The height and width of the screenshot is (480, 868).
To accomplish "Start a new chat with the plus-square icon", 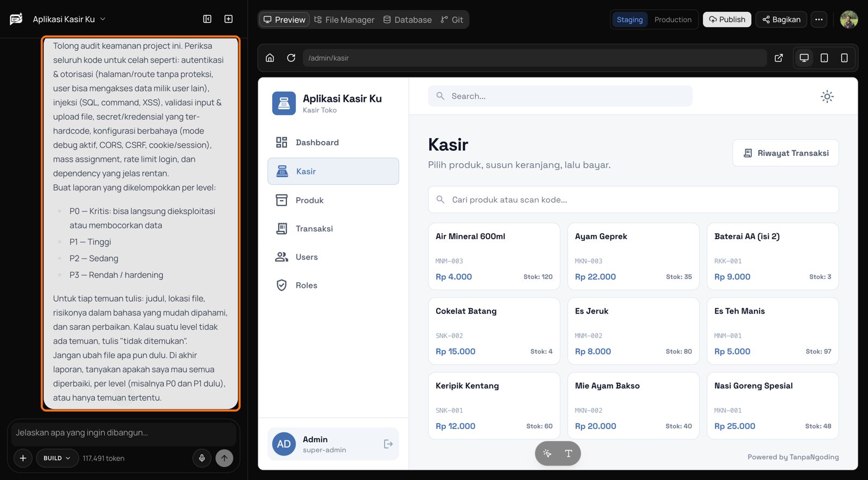I will [x=228, y=19].
